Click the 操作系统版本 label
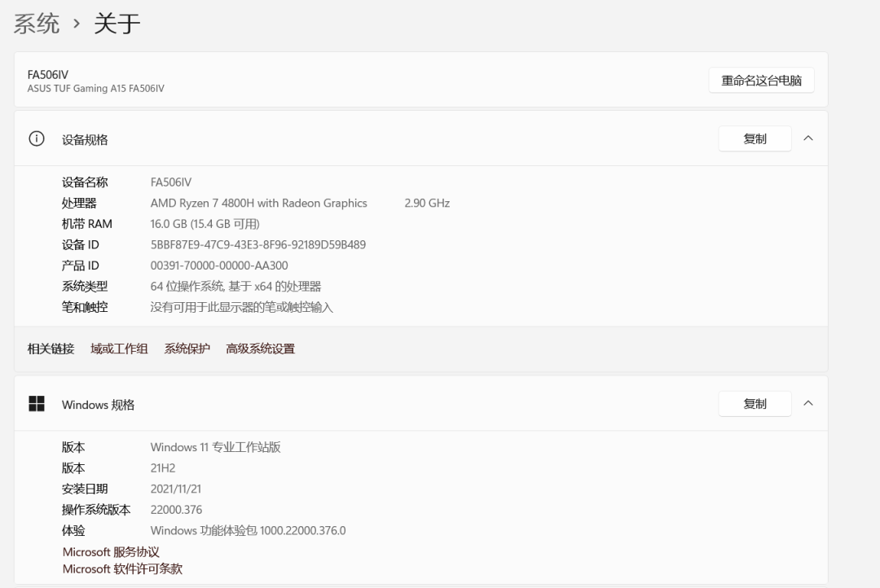880x588 pixels. [96, 509]
